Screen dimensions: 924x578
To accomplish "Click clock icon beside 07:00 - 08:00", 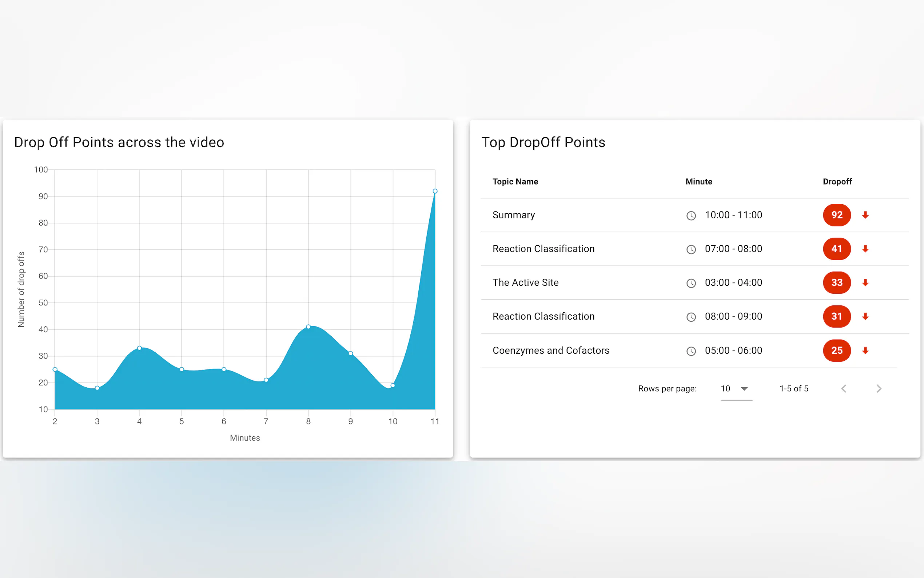I will click(x=690, y=250).
